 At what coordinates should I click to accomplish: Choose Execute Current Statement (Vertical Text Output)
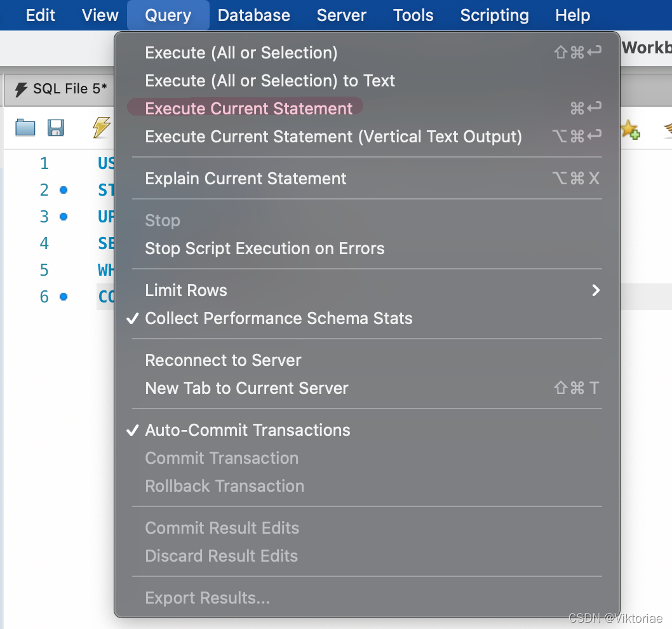367,137
